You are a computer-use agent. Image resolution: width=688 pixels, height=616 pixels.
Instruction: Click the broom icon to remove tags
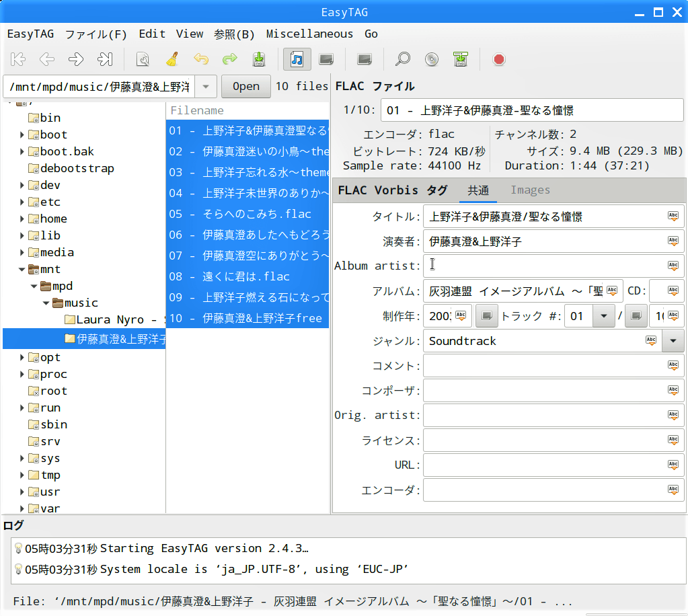coord(172,59)
